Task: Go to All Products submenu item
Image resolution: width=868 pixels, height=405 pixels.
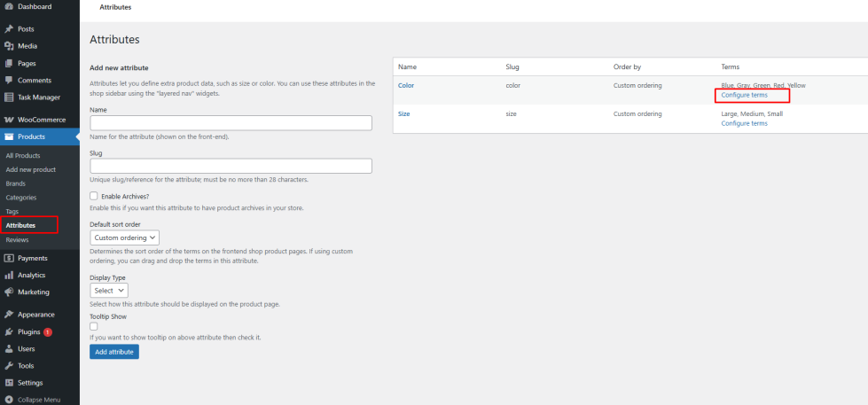Action: [x=25, y=156]
